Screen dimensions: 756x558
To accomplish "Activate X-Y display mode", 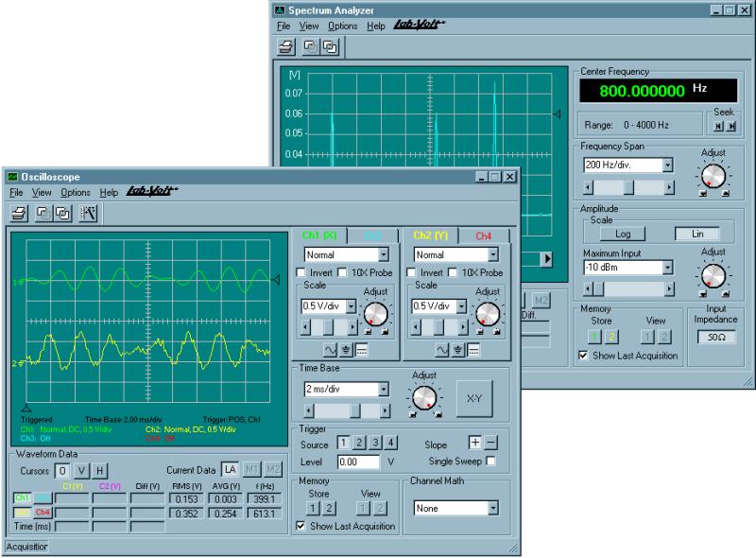I will pyautogui.click(x=474, y=397).
